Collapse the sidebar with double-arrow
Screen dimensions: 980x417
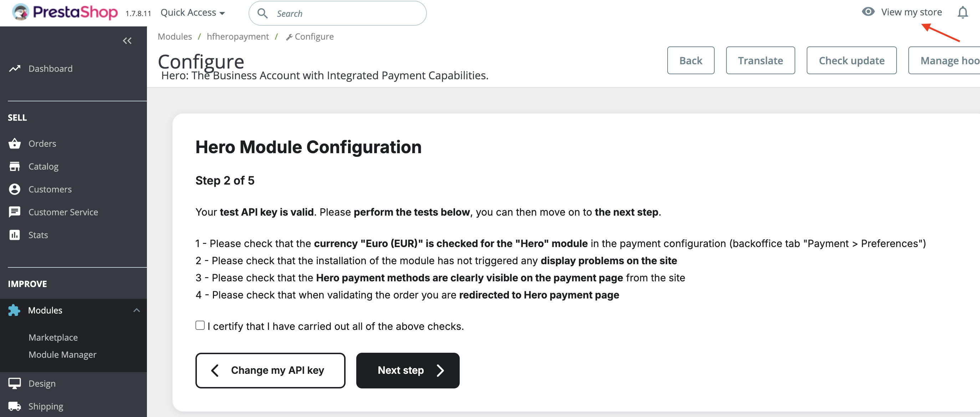[127, 41]
